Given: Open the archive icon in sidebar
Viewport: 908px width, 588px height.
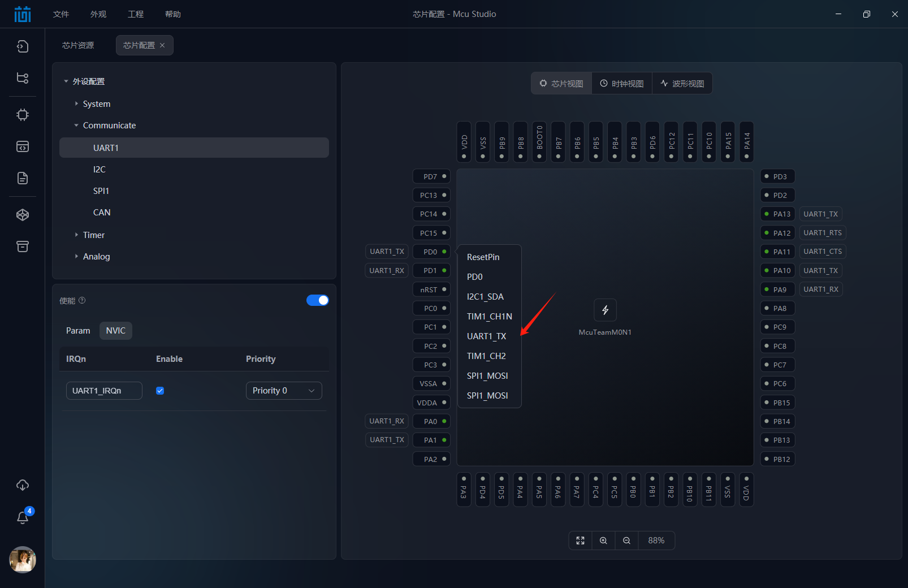Looking at the screenshot, I should tap(23, 247).
